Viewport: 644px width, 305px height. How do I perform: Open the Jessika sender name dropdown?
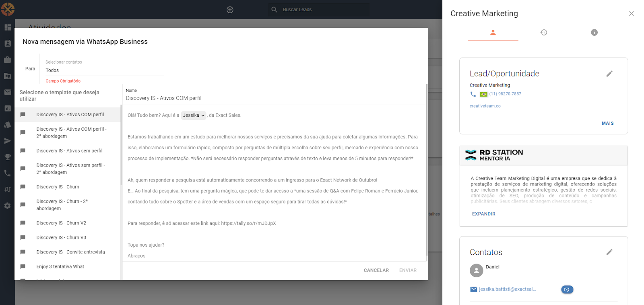point(194,115)
